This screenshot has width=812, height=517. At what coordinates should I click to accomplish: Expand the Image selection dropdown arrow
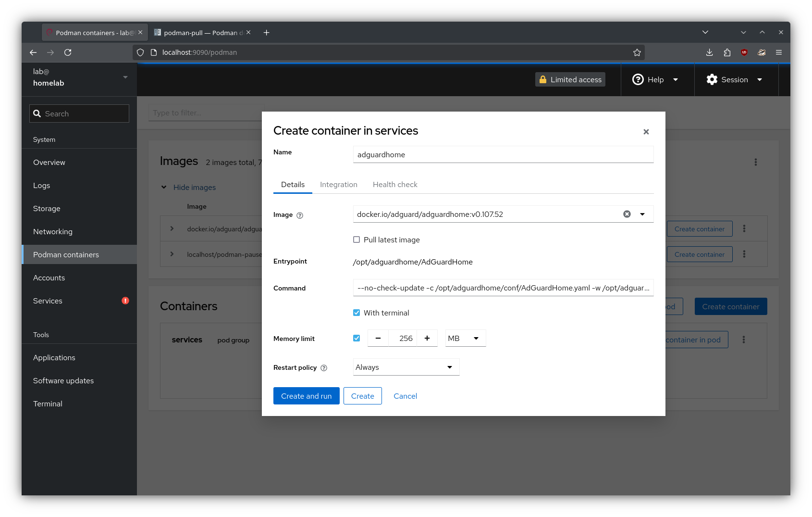642,214
